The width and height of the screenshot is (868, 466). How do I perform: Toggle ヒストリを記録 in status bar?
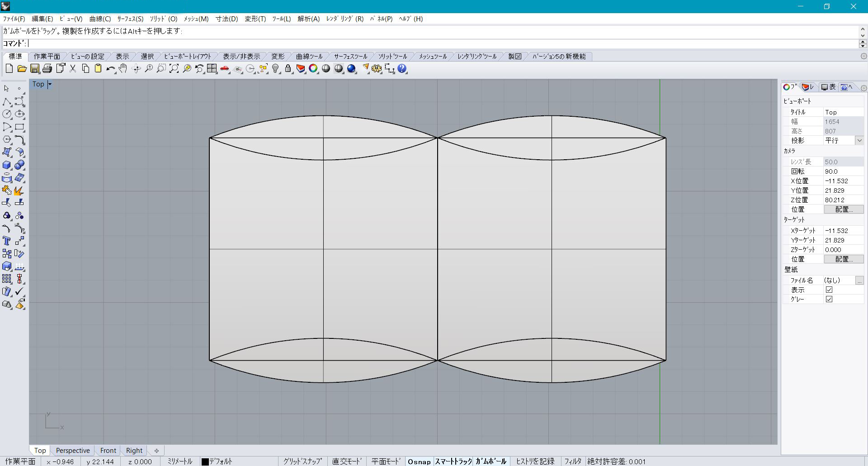pos(535,461)
